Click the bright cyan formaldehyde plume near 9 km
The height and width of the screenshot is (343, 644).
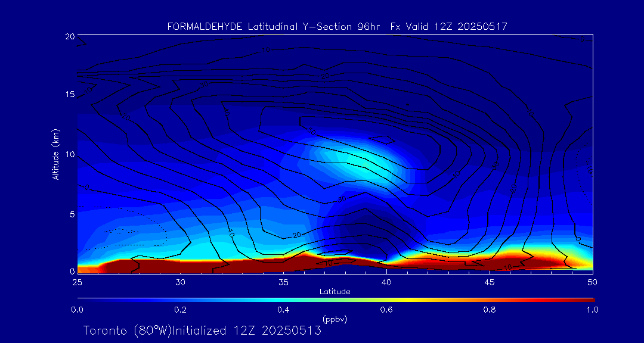coord(361,162)
